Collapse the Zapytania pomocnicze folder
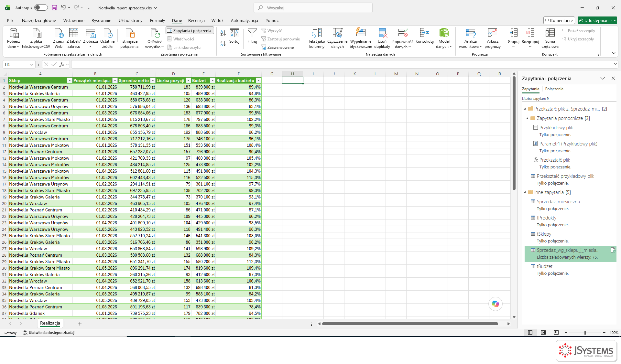 pos(528,118)
